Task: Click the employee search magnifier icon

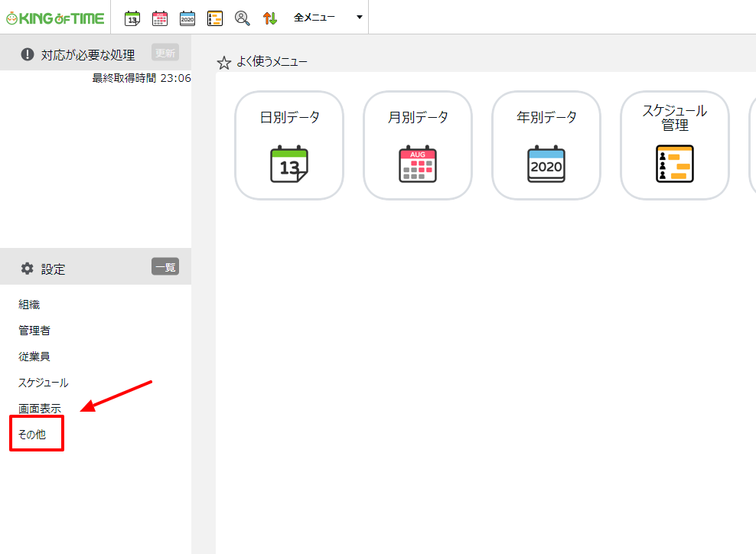Action: [x=242, y=18]
